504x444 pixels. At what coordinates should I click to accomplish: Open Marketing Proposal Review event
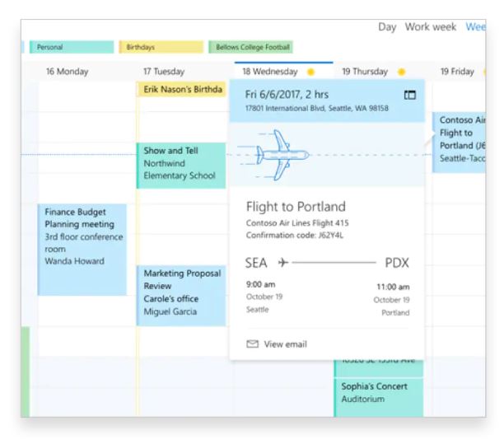click(x=181, y=296)
